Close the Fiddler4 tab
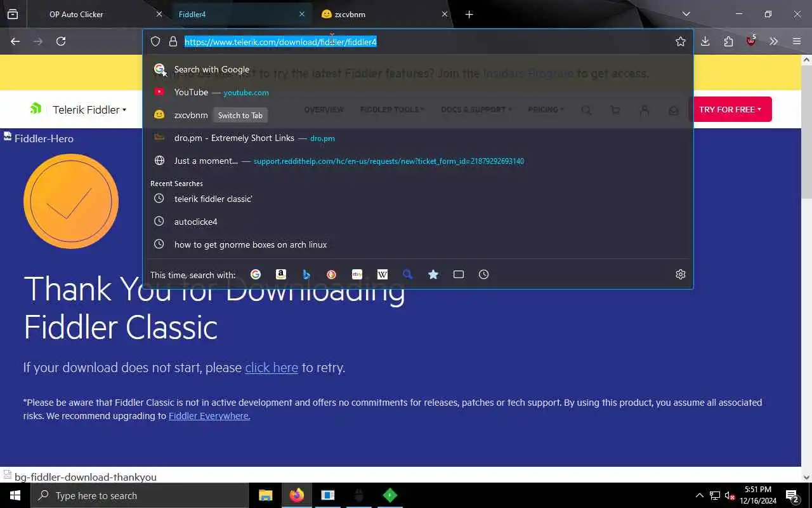Image resolution: width=812 pixels, height=508 pixels. [302, 14]
